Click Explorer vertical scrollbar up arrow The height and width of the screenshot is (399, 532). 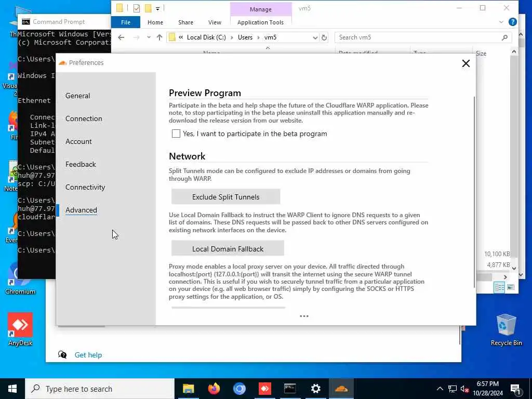tap(514, 51)
